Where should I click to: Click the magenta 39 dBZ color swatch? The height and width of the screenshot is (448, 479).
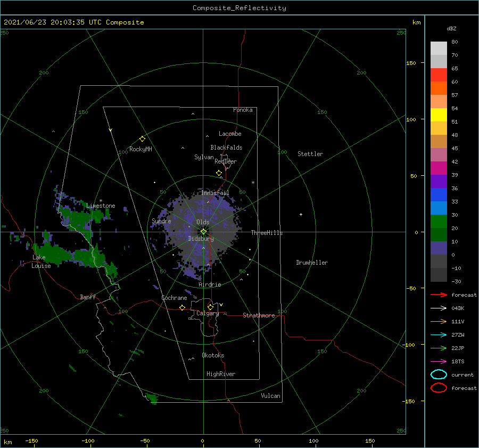[439, 168]
